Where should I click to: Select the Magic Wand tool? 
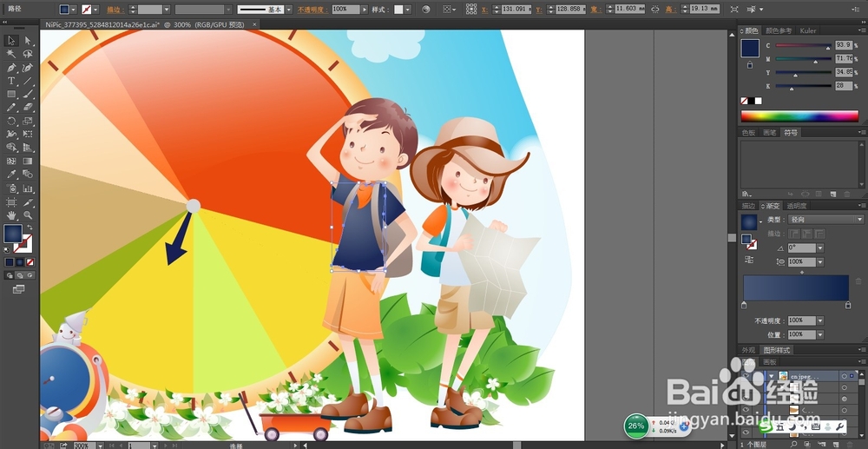pyautogui.click(x=11, y=54)
